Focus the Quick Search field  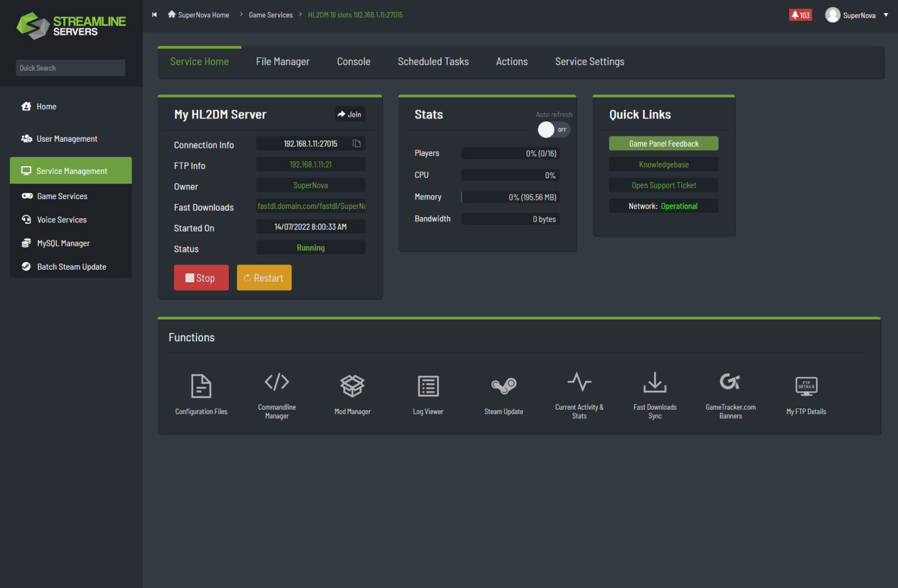[71, 68]
